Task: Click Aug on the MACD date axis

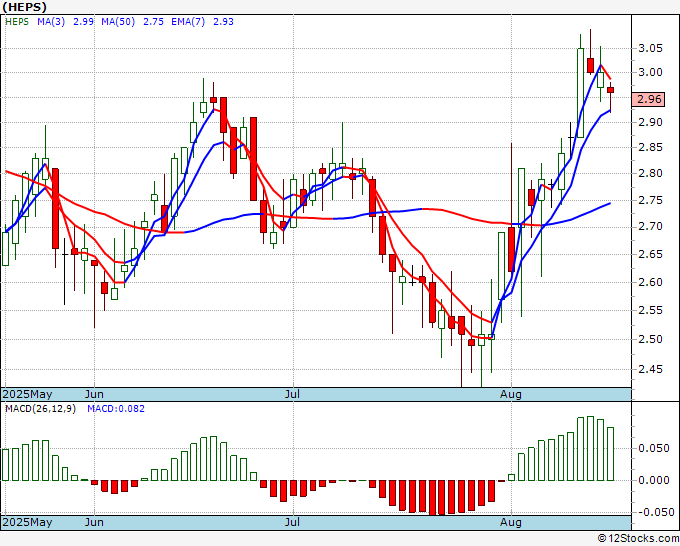Action: (x=510, y=522)
